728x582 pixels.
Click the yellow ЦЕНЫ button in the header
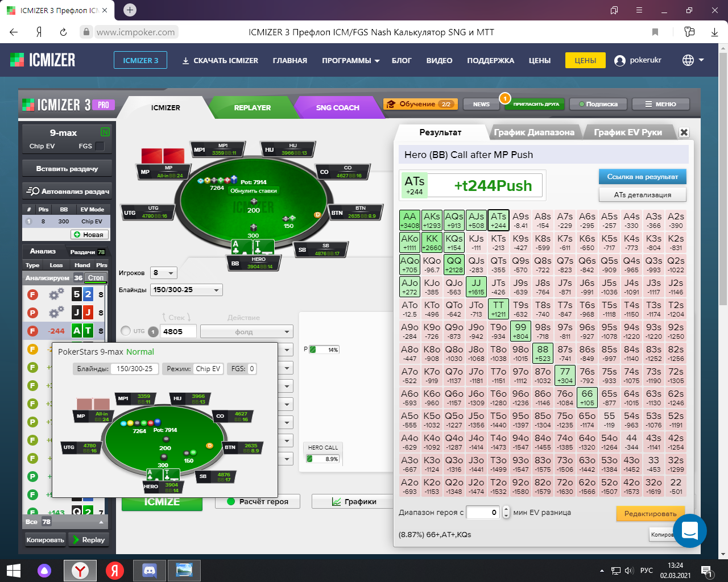585,60
